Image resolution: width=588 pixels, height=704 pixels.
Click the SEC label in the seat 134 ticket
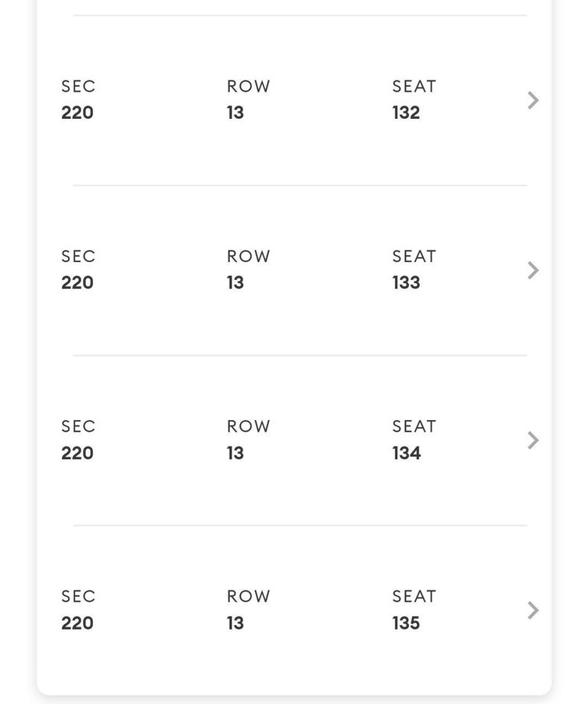(78, 426)
